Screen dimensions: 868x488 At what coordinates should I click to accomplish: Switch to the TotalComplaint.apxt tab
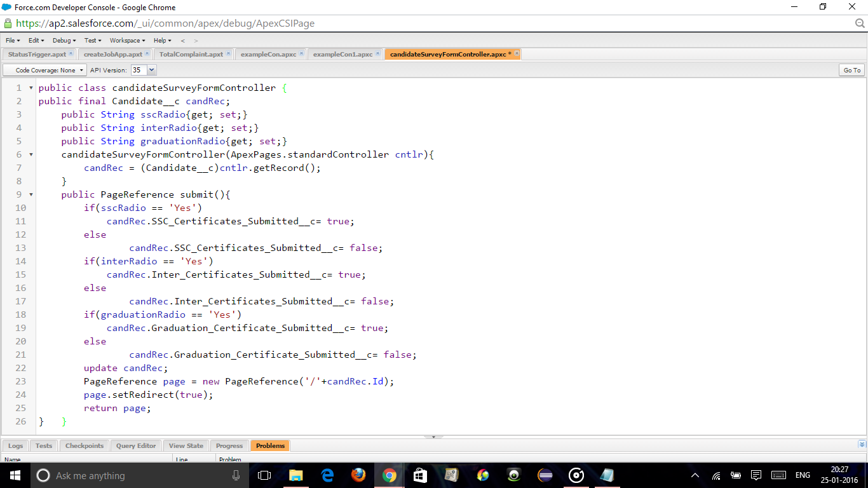190,54
